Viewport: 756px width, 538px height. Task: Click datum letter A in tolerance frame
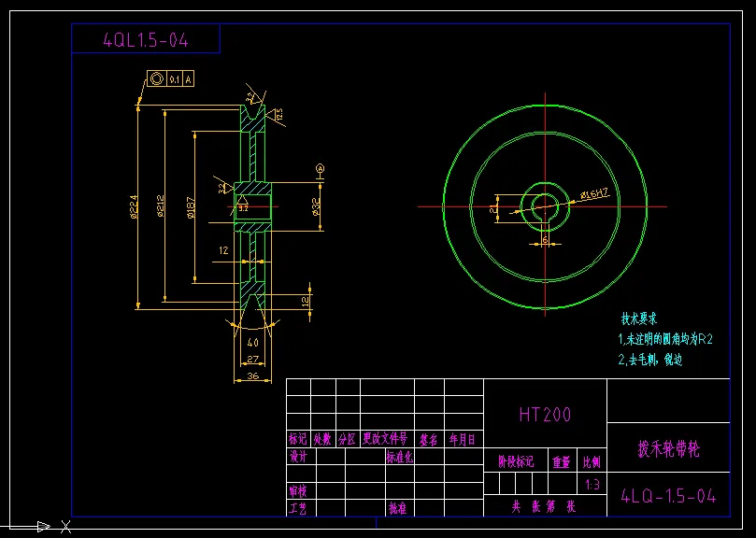coord(188,79)
